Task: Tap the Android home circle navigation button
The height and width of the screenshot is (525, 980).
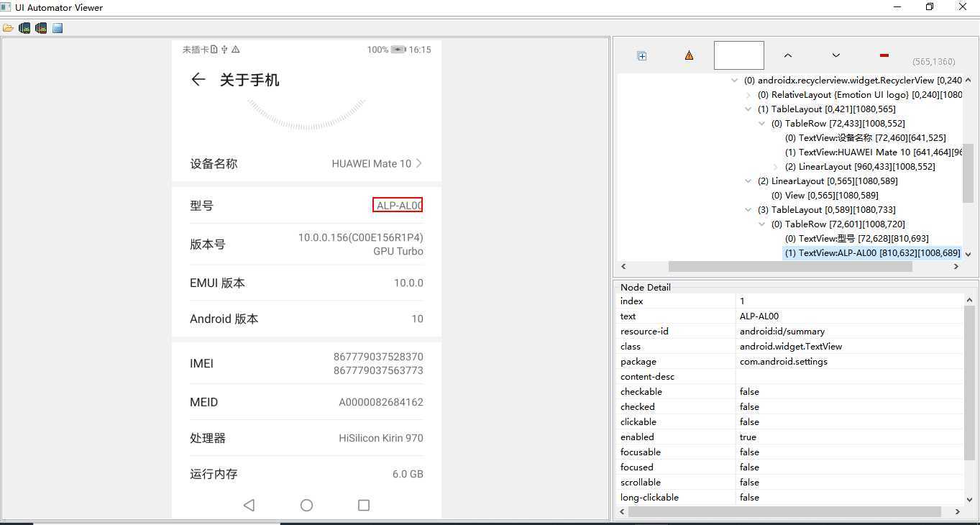Action: [306, 505]
